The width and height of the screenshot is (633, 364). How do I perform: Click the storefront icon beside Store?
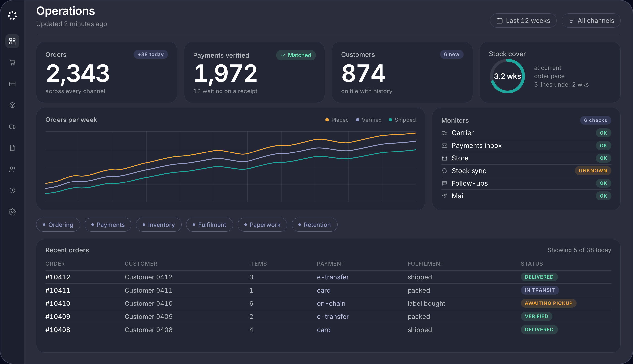coord(444,158)
